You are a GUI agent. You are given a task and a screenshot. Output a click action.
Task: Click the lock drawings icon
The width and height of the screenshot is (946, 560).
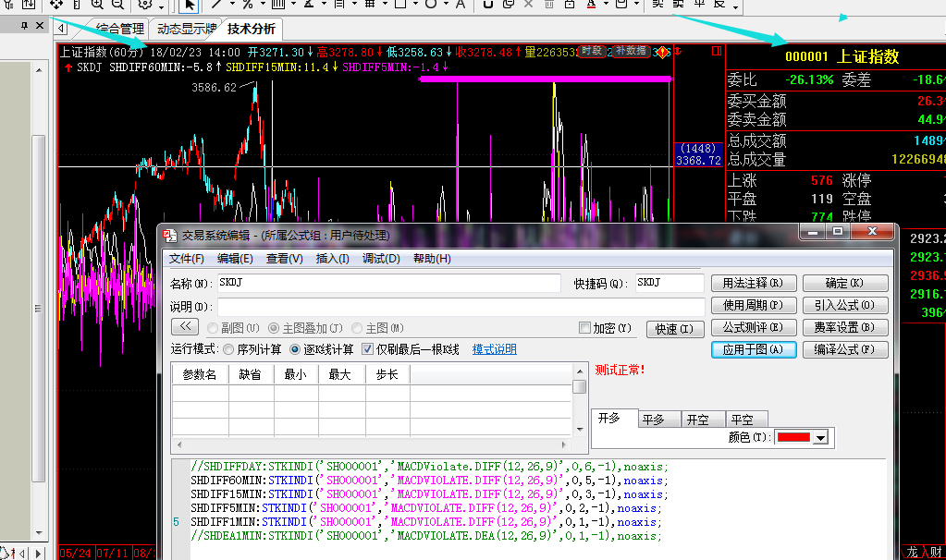569,5
